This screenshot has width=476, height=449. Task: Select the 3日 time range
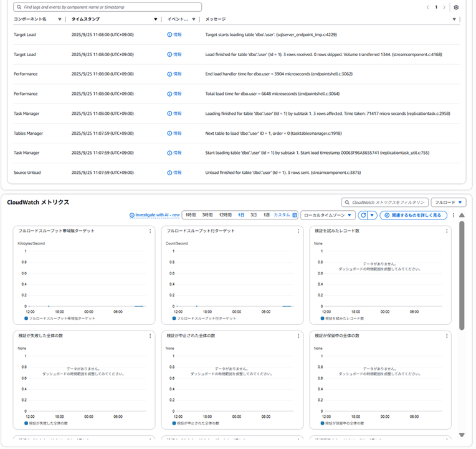click(254, 215)
